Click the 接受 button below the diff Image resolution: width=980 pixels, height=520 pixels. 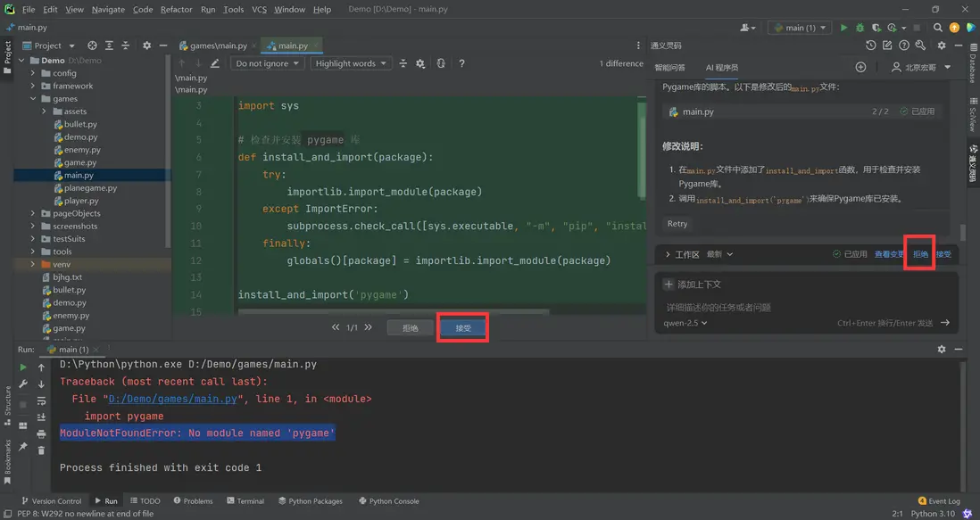(x=463, y=327)
